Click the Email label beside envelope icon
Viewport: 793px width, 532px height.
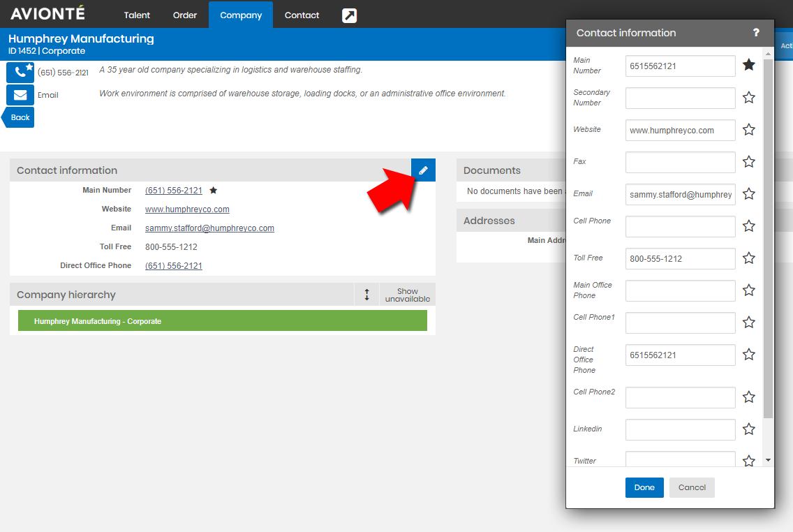pos(48,95)
